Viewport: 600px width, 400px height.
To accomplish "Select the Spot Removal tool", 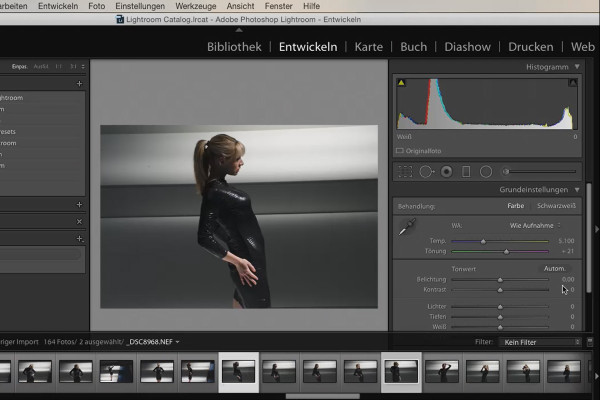I will click(x=427, y=172).
